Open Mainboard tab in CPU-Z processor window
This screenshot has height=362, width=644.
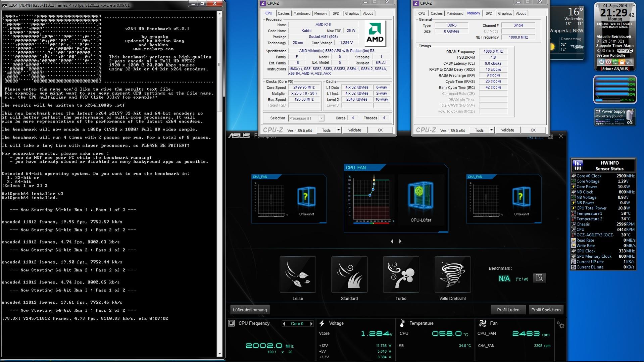click(x=302, y=13)
